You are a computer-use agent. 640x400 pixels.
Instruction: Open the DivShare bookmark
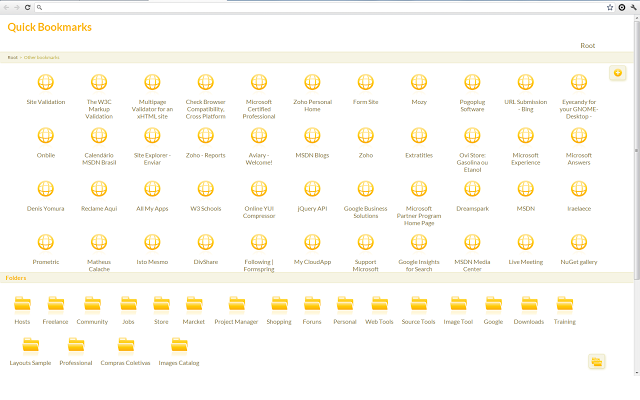(x=205, y=249)
